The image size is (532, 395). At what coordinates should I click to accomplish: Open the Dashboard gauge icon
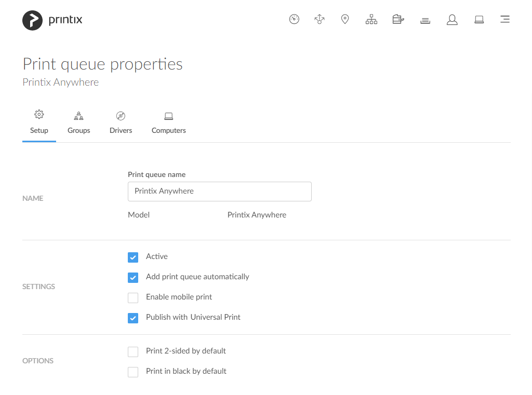click(294, 19)
